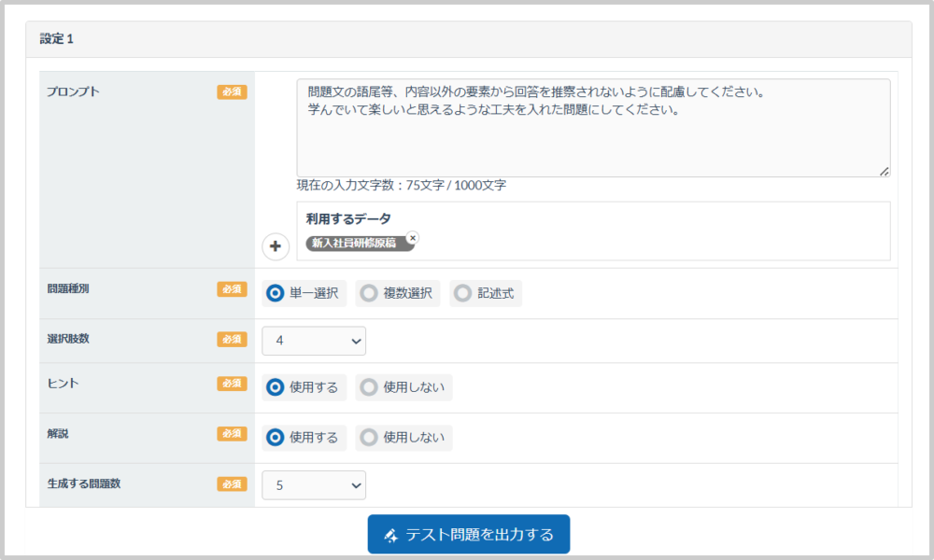Click the 現在の入力文字数 counter text
The width and height of the screenshot is (934, 560).
(402, 186)
